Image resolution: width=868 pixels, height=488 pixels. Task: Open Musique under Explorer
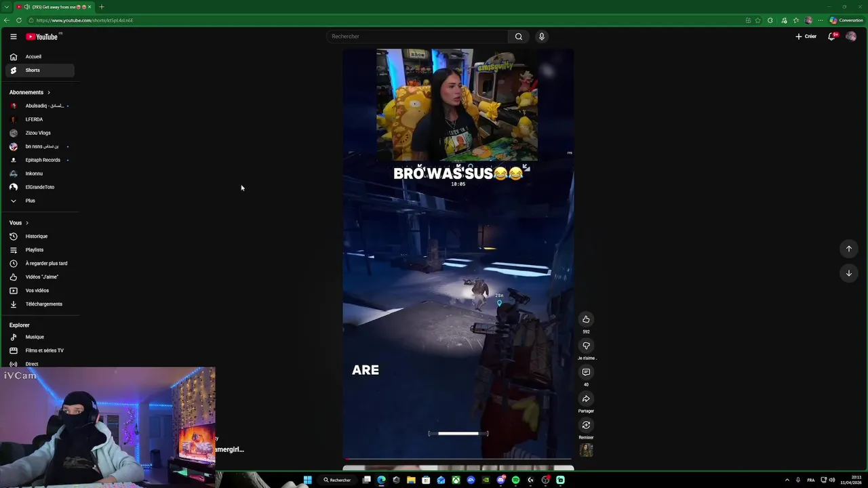point(40,337)
